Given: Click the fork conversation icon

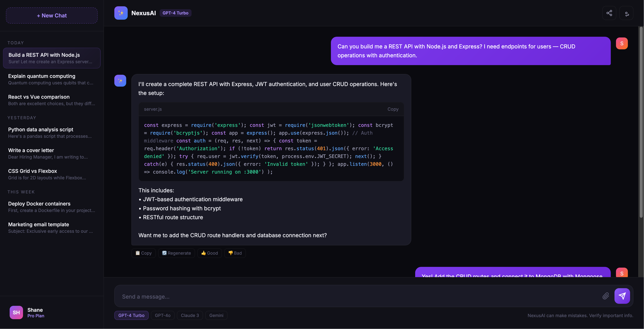Looking at the screenshot, I should click(x=627, y=13).
